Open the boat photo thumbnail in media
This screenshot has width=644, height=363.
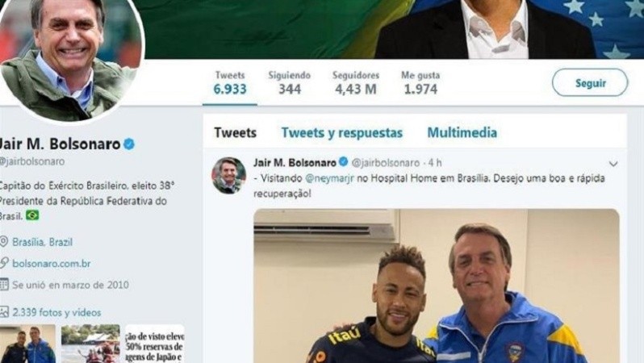tap(90, 344)
